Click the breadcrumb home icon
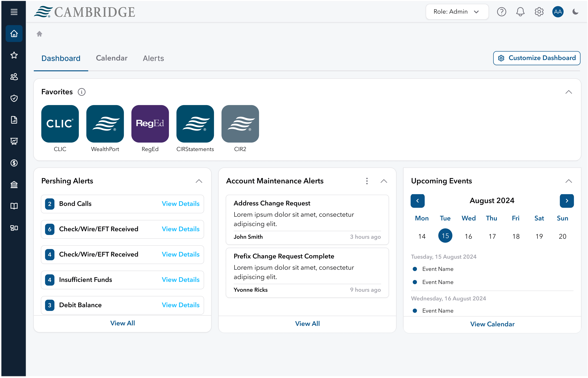The height and width of the screenshot is (378, 588). (39, 34)
